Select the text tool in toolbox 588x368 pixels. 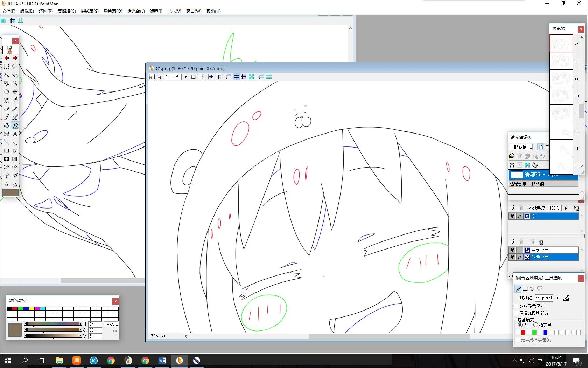click(x=15, y=134)
